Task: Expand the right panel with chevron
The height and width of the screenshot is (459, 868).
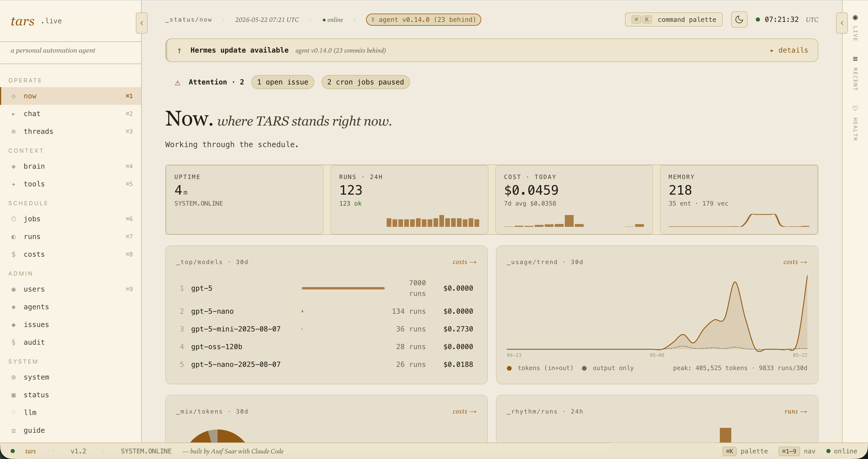Action: (x=842, y=23)
